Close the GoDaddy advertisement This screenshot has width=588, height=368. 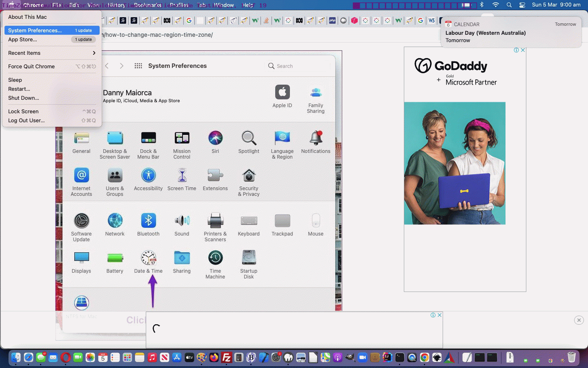[x=523, y=50]
